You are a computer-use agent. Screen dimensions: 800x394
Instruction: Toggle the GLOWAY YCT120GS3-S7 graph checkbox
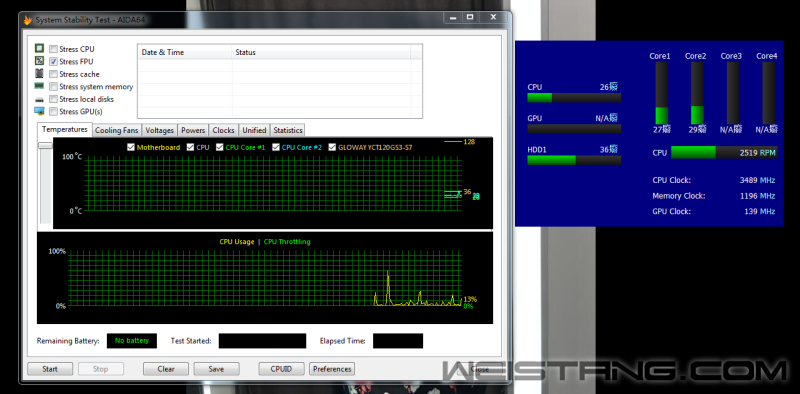[333, 147]
